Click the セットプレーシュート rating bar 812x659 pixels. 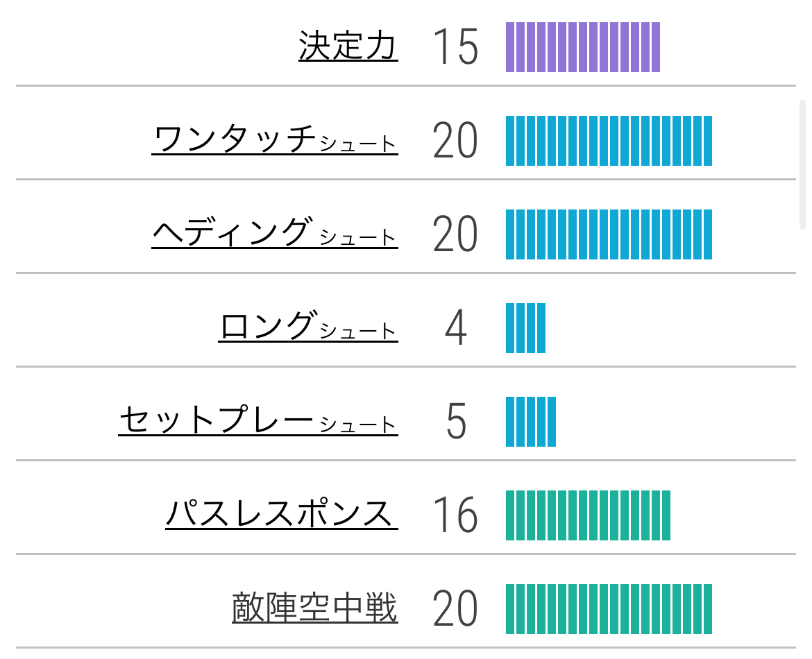coord(531,422)
